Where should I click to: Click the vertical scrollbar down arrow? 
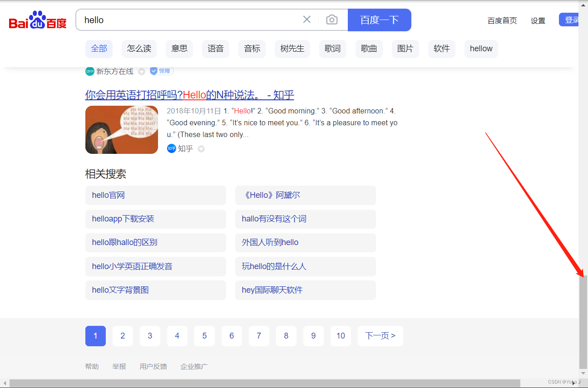click(x=583, y=373)
